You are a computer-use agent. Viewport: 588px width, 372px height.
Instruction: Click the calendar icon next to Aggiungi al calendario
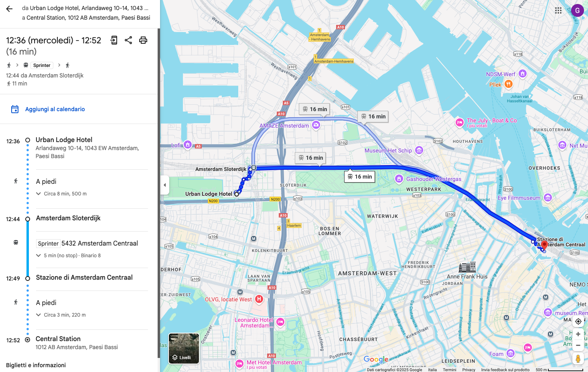(15, 109)
